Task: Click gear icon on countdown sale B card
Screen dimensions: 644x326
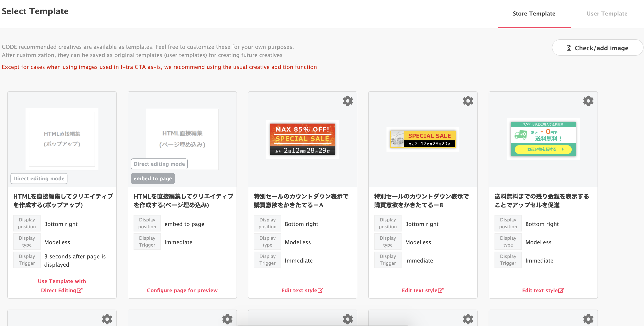Action: point(468,101)
